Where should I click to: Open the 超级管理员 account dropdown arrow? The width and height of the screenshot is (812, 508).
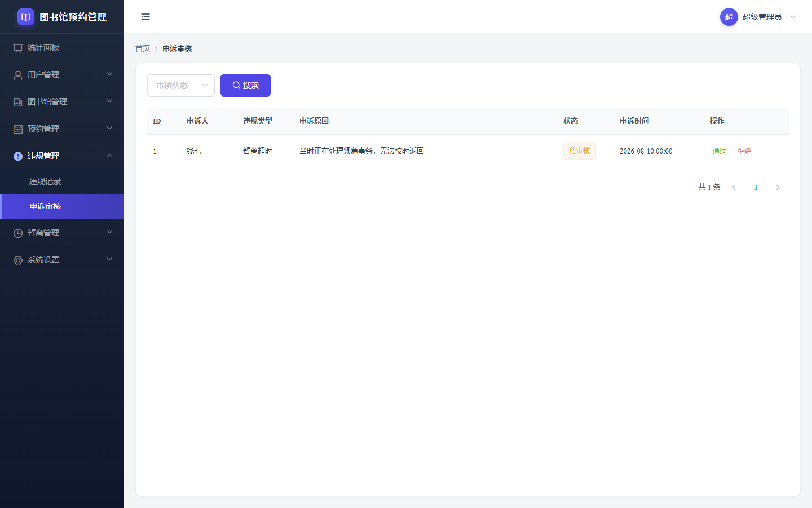click(793, 17)
